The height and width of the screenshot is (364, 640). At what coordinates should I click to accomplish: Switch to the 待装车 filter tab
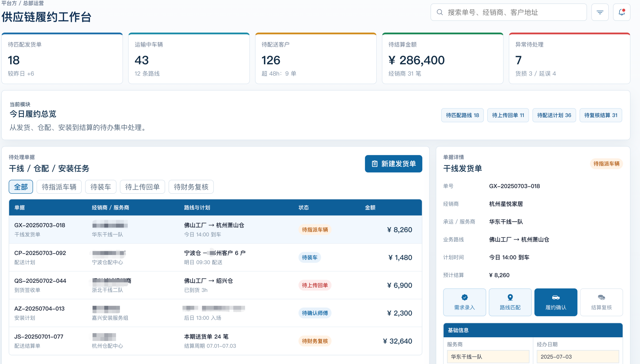tap(101, 187)
